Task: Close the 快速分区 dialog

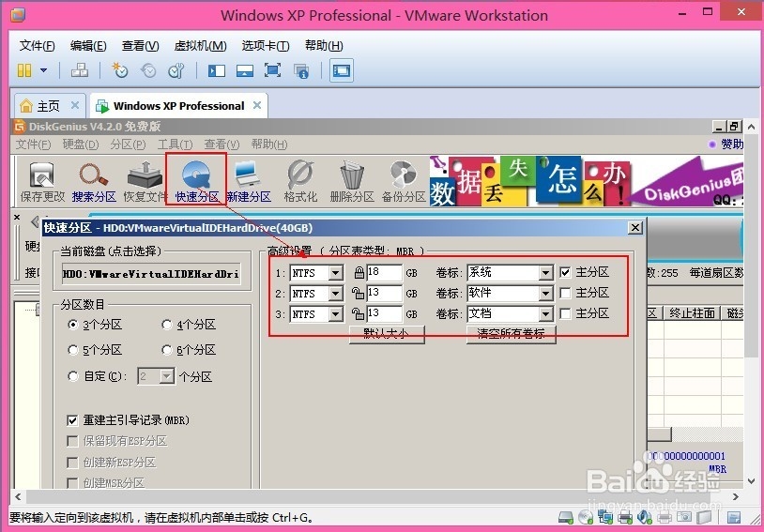Action: (634, 228)
